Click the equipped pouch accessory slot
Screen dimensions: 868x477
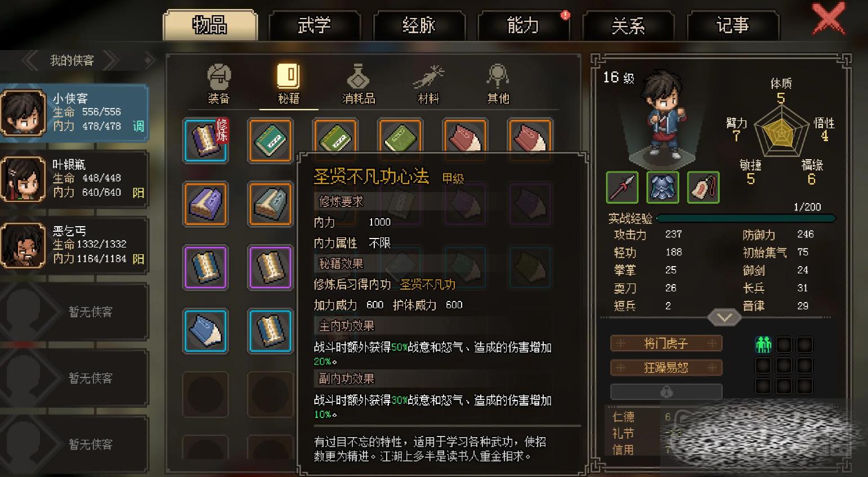click(703, 187)
